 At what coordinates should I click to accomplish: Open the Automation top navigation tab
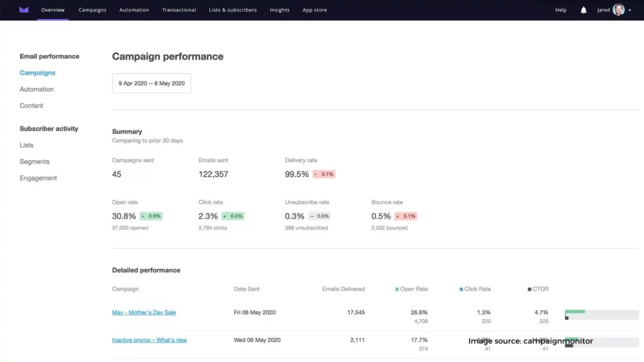pos(134,10)
